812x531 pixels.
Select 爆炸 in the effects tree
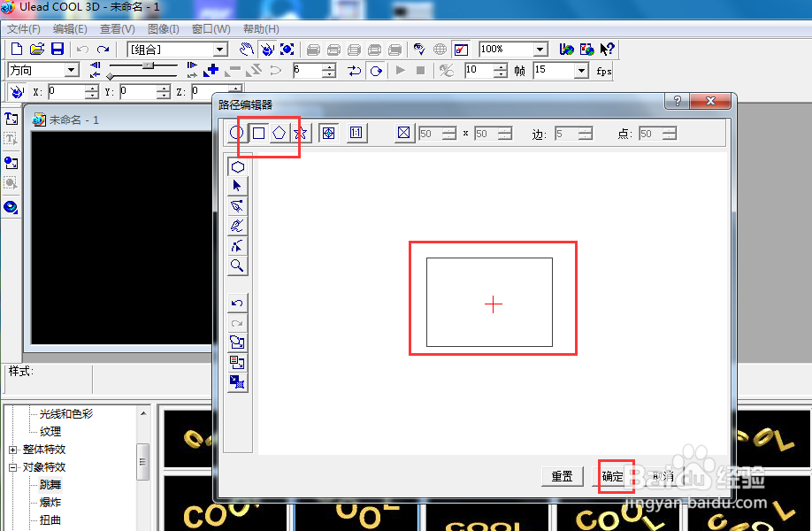(50, 502)
